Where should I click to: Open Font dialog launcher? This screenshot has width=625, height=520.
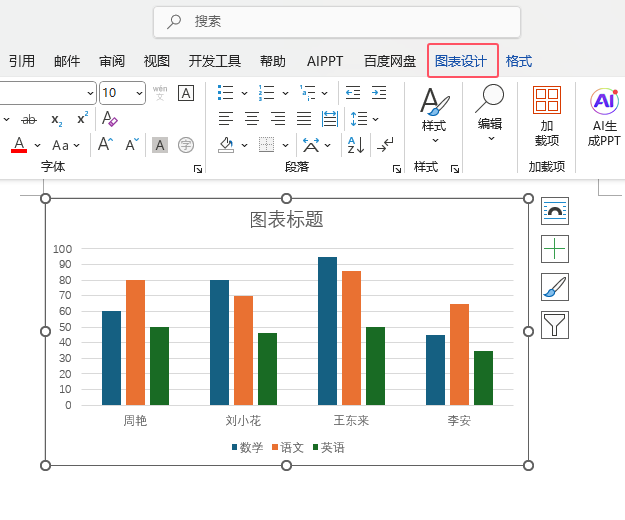pos(198,169)
